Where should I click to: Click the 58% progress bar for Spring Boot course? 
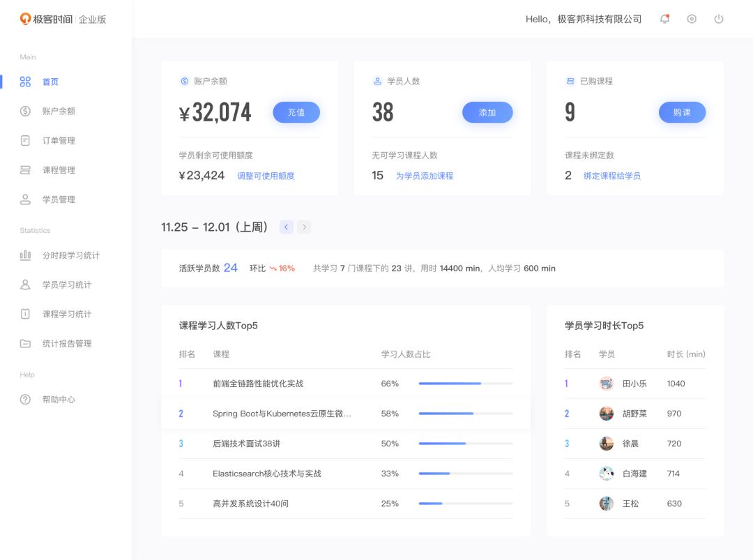(x=466, y=414)
